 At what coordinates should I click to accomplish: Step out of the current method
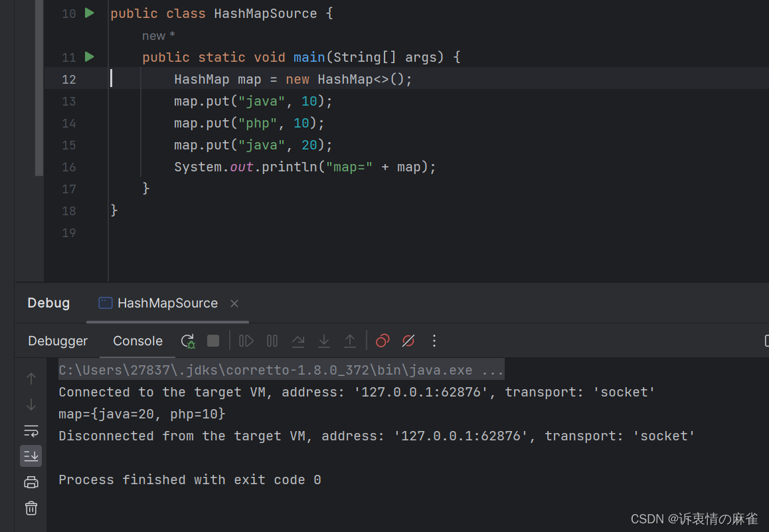pos(350,341)
